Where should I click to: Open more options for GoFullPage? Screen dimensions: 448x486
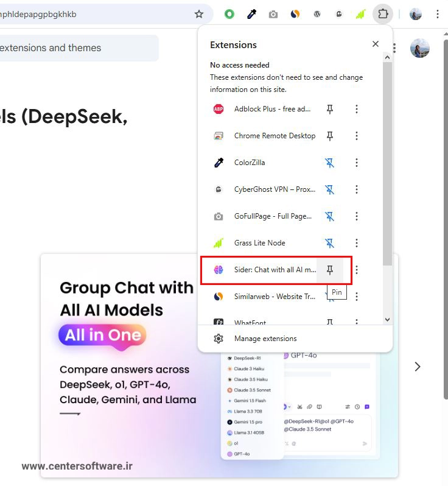357,216
